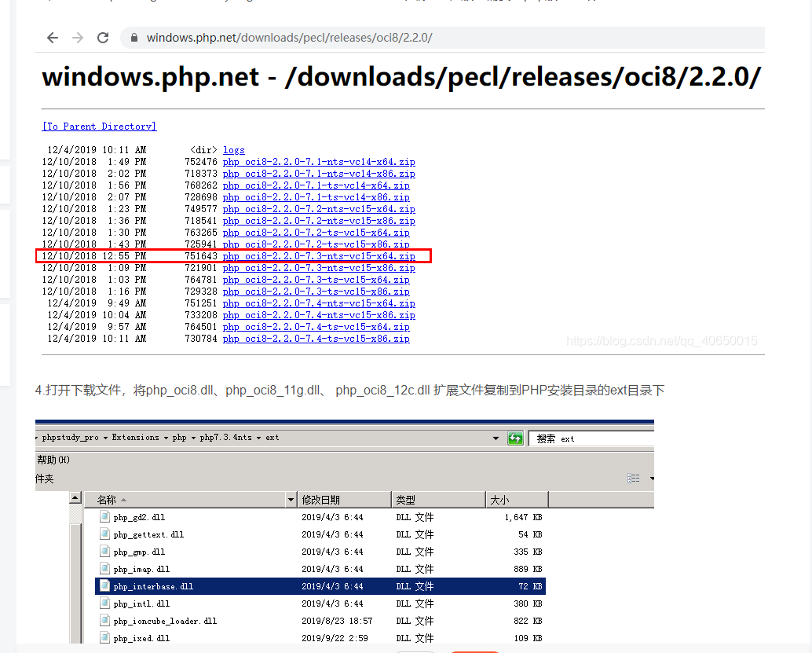
Task: Open the logs directory link
Action: [233, 149]
